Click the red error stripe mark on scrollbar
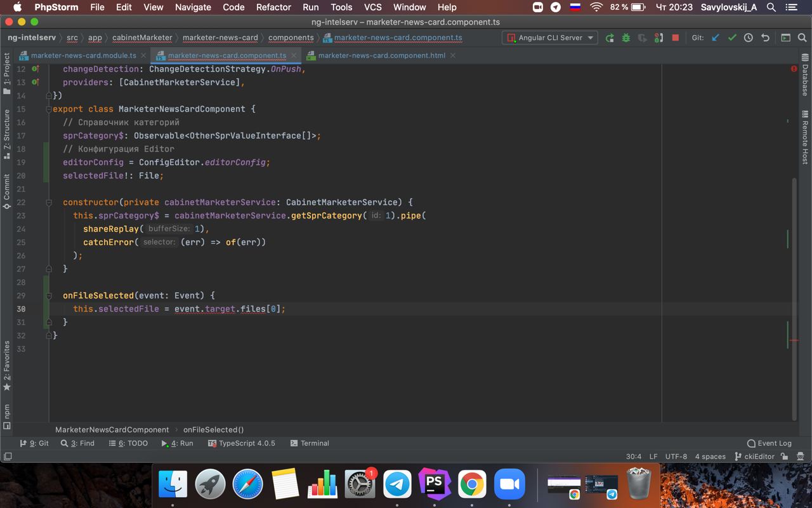Image resolution: width=812 pixels, height=508 pixels. click(x=794, y=340)
